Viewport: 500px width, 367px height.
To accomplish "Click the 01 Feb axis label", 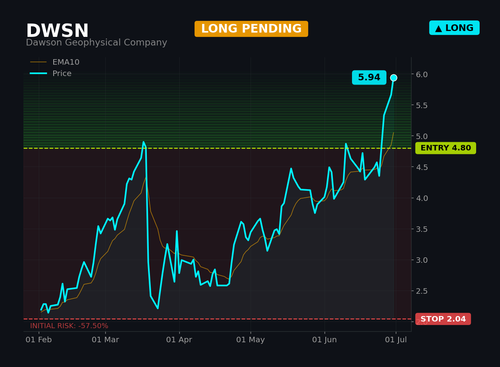I will [x=39, y=340].
